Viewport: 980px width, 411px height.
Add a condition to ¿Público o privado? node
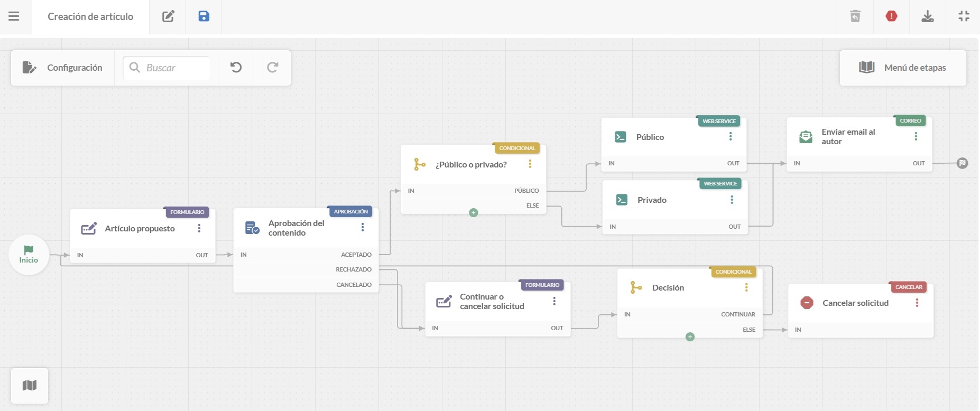tap(474, 213)
